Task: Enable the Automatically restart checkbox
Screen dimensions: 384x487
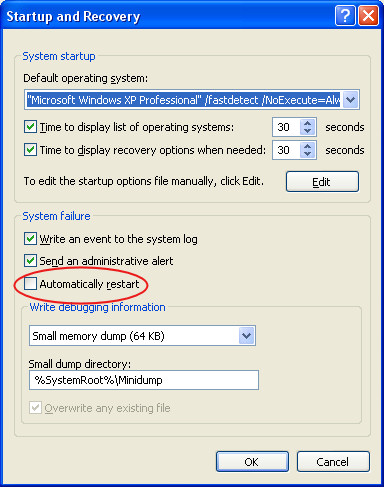Action: coord(30,284)
